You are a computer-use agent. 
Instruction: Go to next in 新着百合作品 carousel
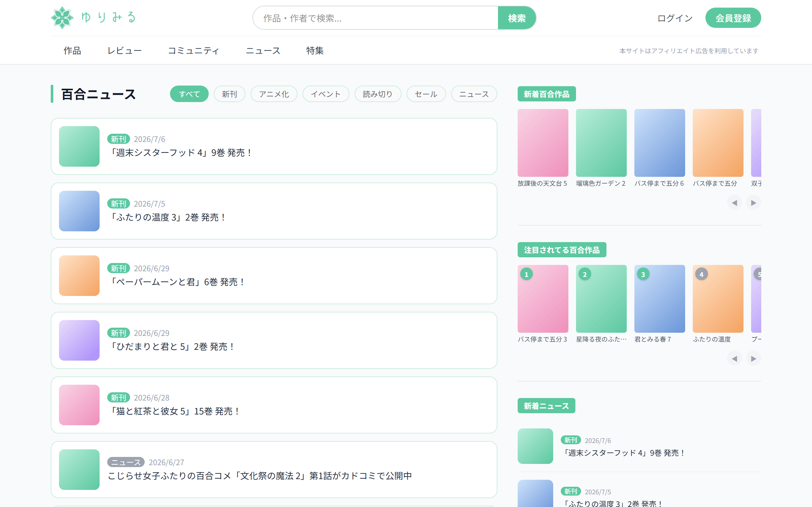coord(753,202)
